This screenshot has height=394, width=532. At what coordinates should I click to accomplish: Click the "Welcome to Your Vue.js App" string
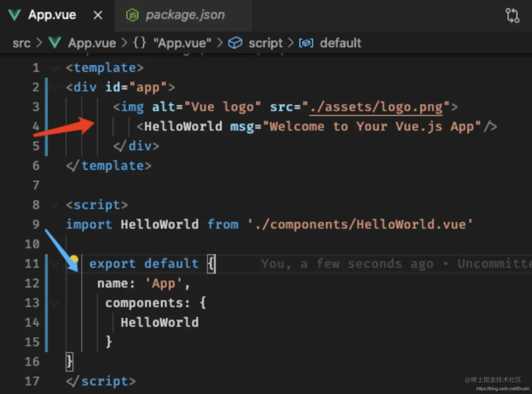(x=372, y=127)
